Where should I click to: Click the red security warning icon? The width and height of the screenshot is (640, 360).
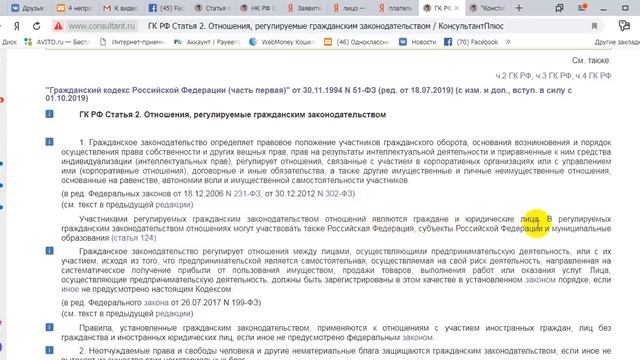[x=58, y=26]
